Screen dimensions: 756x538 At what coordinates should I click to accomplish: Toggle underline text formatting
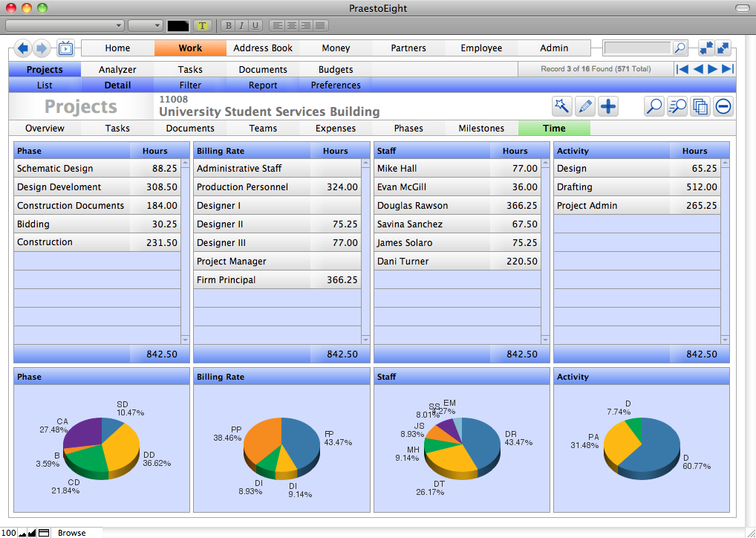coord(255,25)
